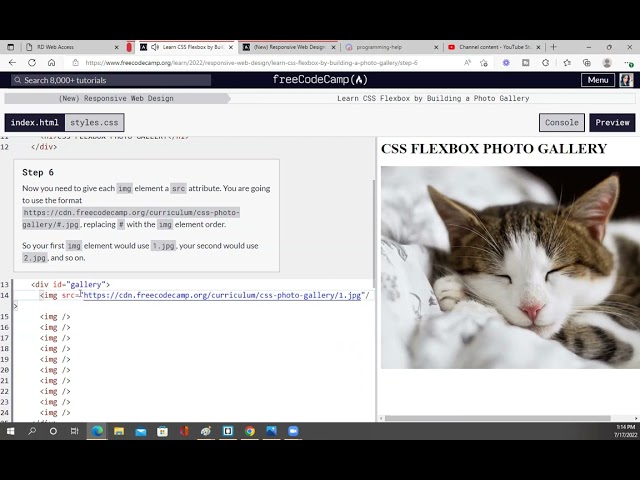640x480 pixels.
Task: Switch to the (New) Responsive Web Design tab
Action: [290, 47]
